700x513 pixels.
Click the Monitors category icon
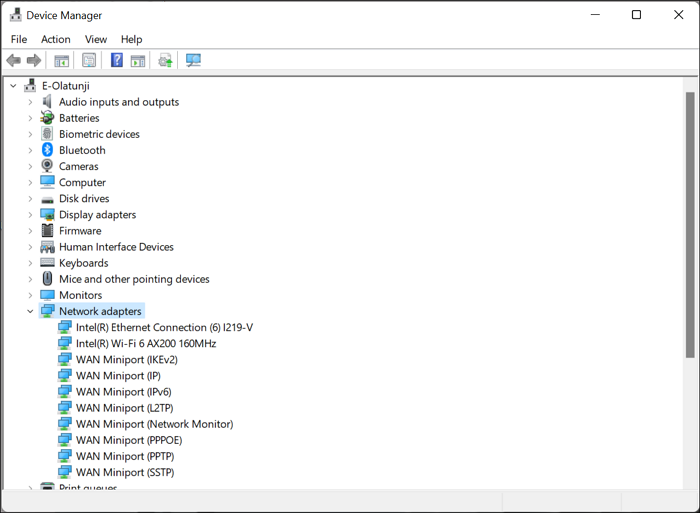47,295
